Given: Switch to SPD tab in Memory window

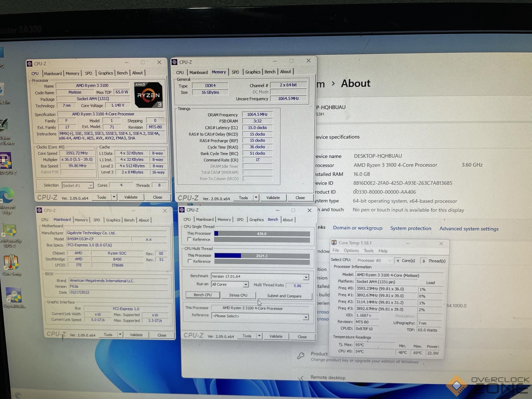Looking at the screenshot, I should (235, 72).
